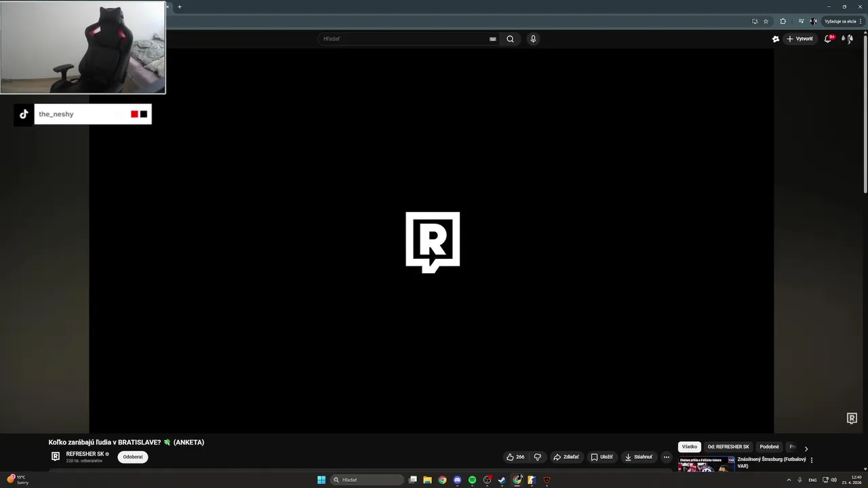Click the video player area
Image resolution: width=868 pixels, height=488 pixels.
(431, 241)
